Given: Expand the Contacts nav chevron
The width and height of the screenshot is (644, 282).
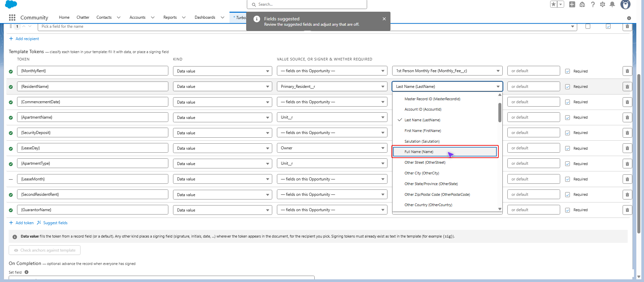Looking at the screenshot, I should pos(119,17).
